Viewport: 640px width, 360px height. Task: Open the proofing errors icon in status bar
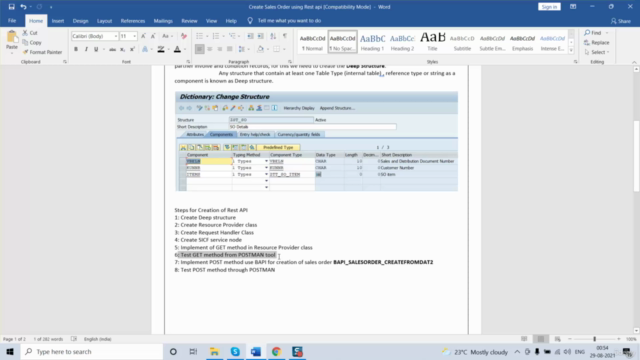click(74, 339)
